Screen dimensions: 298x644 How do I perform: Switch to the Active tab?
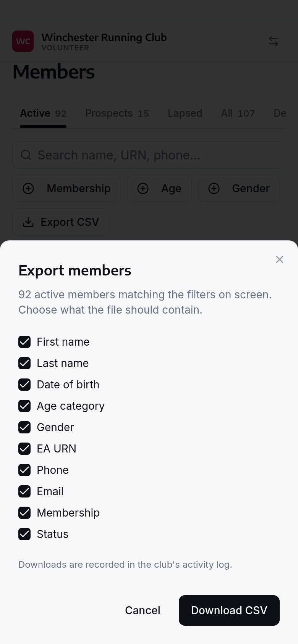(x=43, y=113)
